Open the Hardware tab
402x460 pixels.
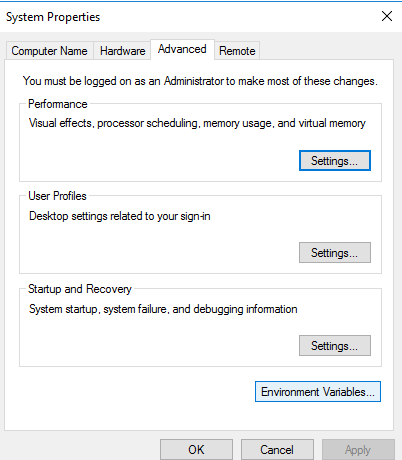(122, 51)
